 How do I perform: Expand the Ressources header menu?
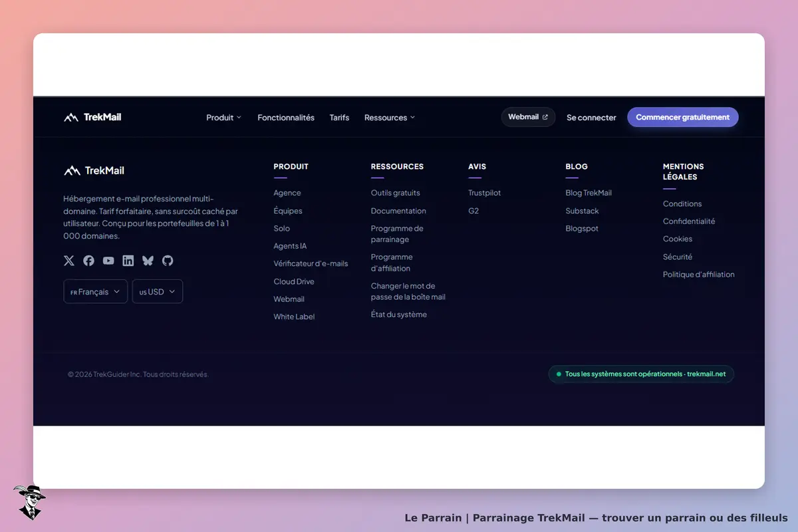(x=390, y=118)
